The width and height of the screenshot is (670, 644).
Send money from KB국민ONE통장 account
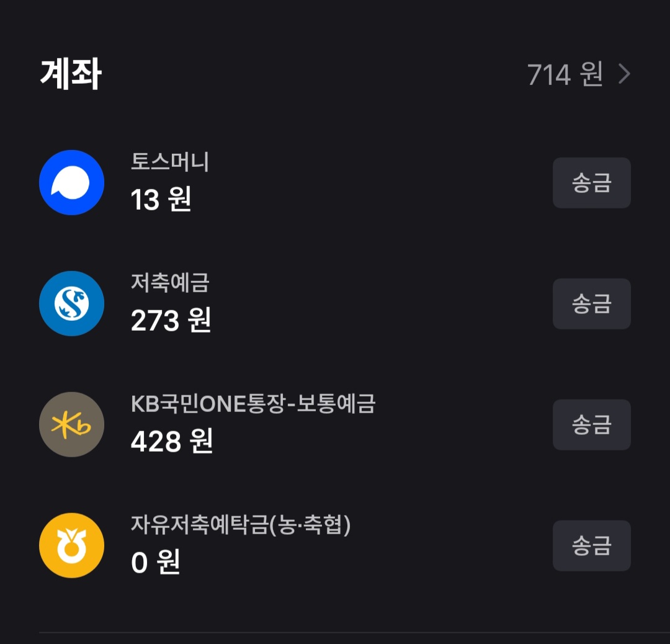pos(591,424)
